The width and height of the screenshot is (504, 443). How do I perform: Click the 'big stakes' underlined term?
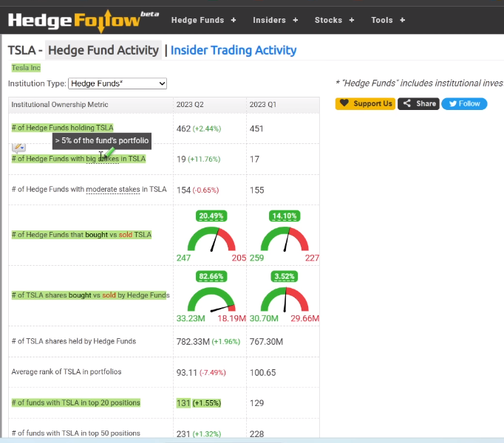(x=102, y=159)
